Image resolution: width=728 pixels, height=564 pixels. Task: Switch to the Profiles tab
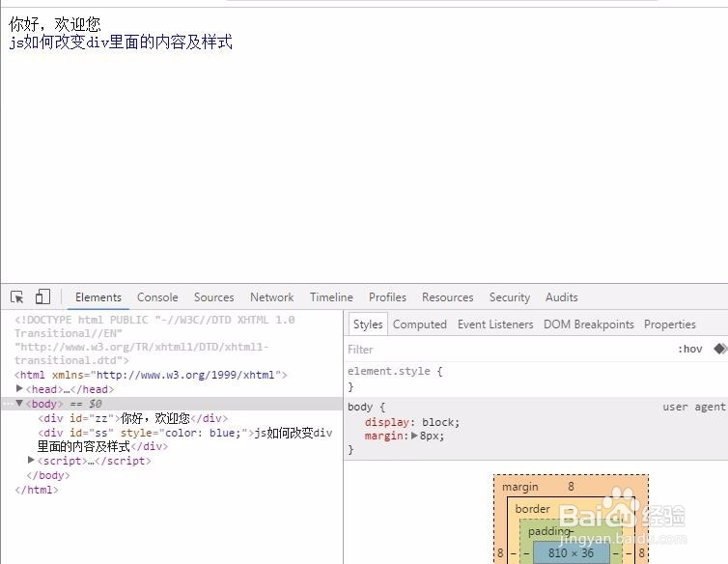388,297
